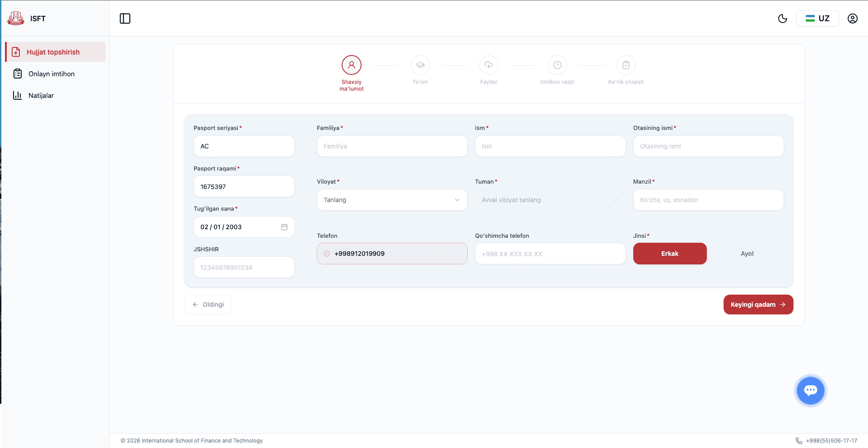Click the Ko'rib chiqish clipboard step icon
This screenshot has width=868, height=448.
tap(626, 65)
